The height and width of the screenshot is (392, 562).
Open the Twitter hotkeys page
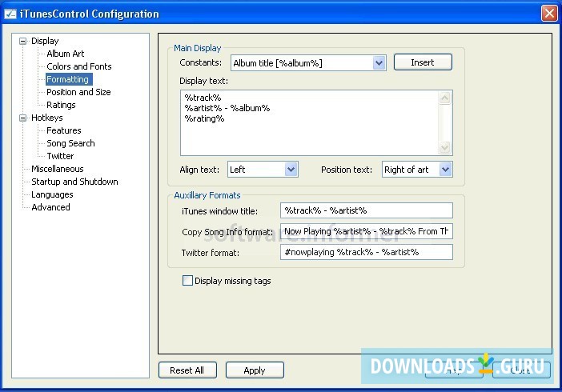point(60,156)
